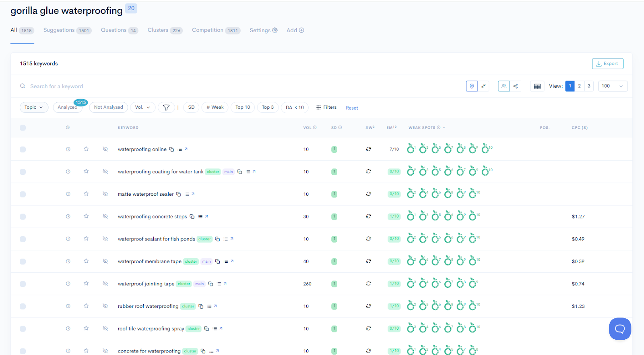Viewport: 644px width, 355px height.
Task: Check the 'waterproof membrane tape' row checkbox
Action: [x=23, y=262]
